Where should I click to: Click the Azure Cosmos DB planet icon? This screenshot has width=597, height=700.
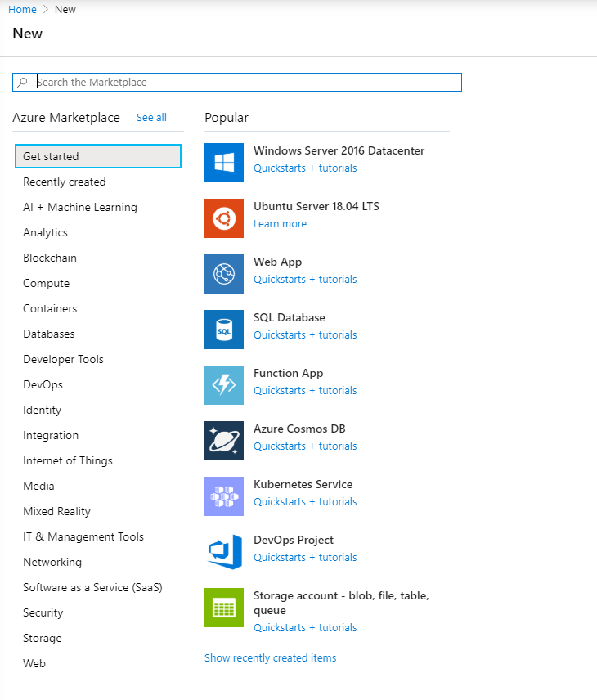[224, 441]
